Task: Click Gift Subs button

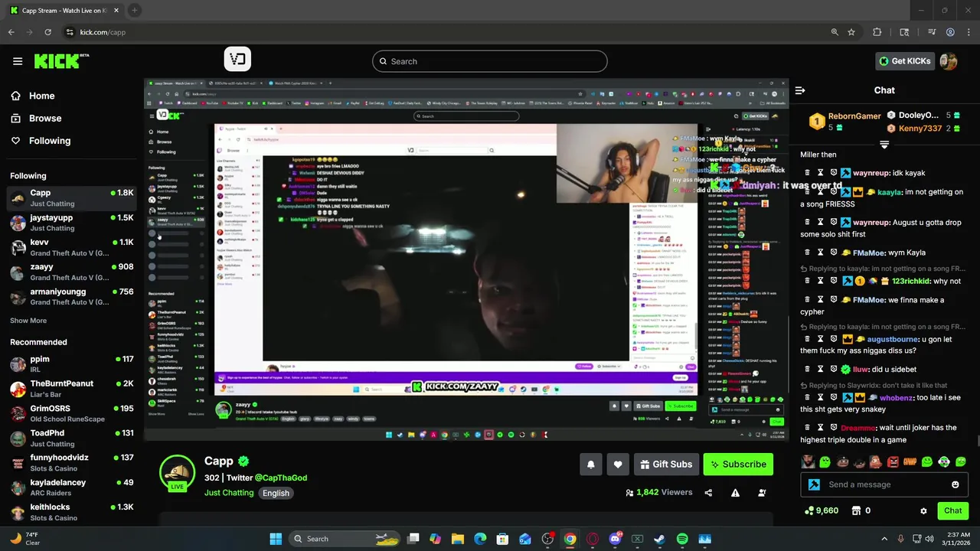Action: tap(665, 465)
